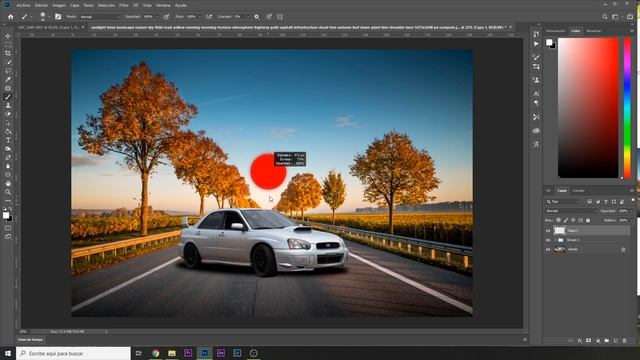Select the Pen tool
640x360 pixels.
[x=8, y=157]
